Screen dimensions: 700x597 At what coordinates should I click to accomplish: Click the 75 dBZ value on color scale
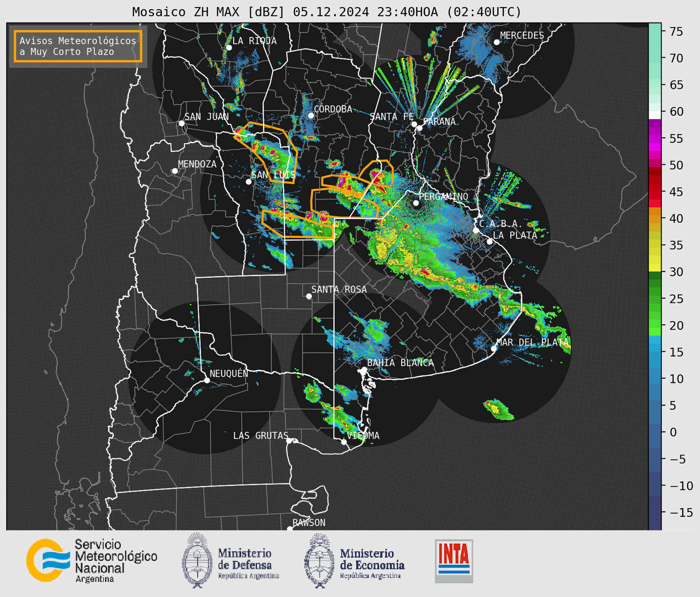point(676,32)
